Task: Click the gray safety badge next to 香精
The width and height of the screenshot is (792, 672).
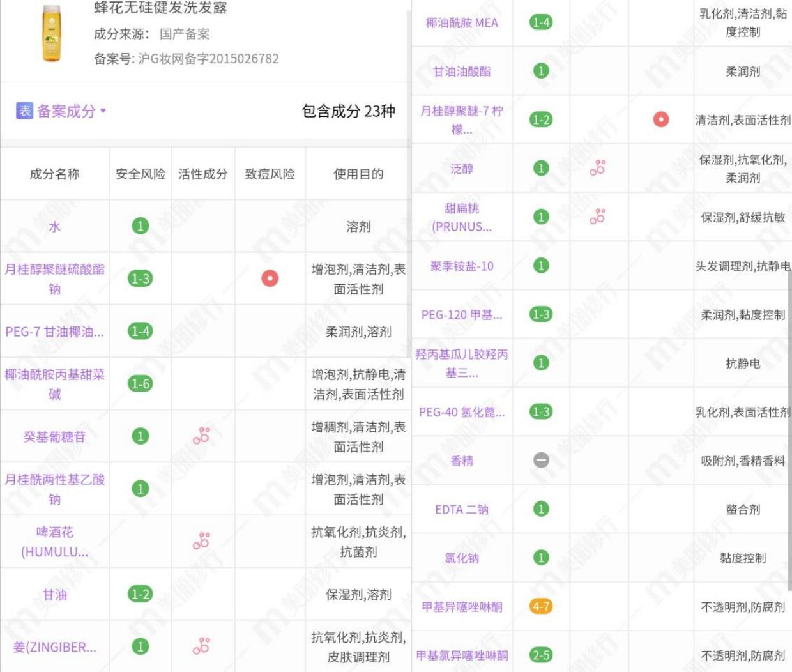Action: [x=540, y=460]
